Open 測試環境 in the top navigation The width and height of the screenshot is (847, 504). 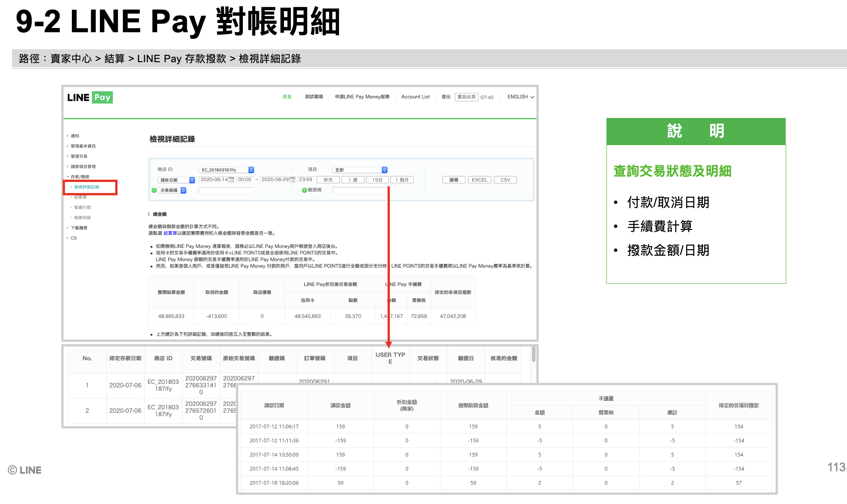[x=314, y=97]
